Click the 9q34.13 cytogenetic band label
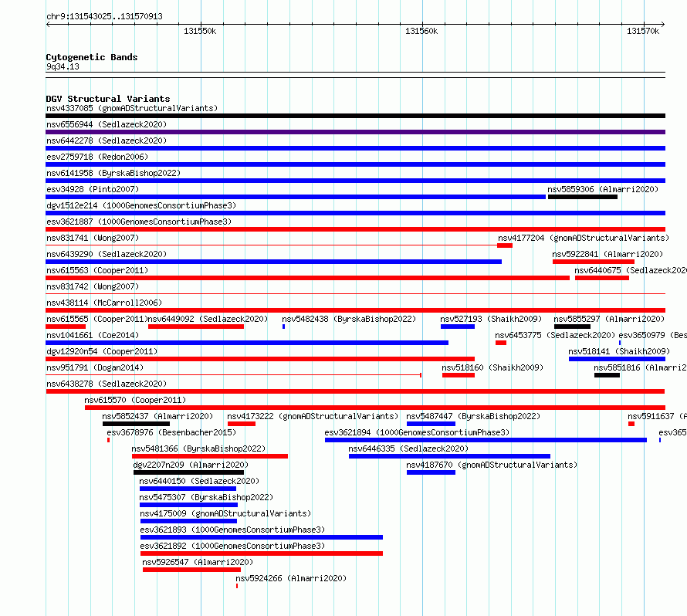Screen dimensions: 687x616 click(x=63, y=66)
